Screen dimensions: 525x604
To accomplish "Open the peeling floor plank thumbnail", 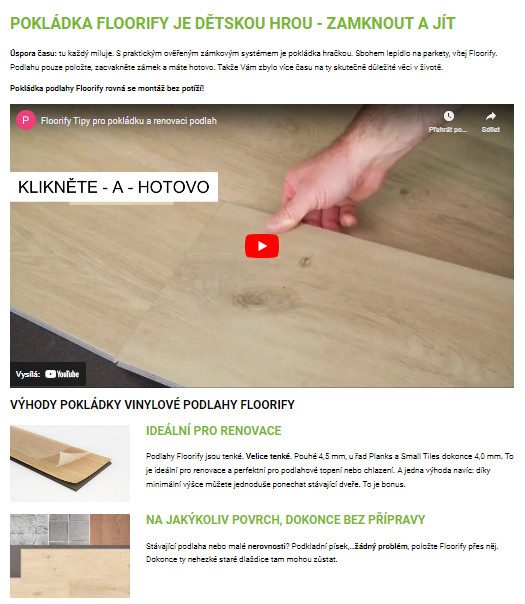I will [x=70, y=463].
